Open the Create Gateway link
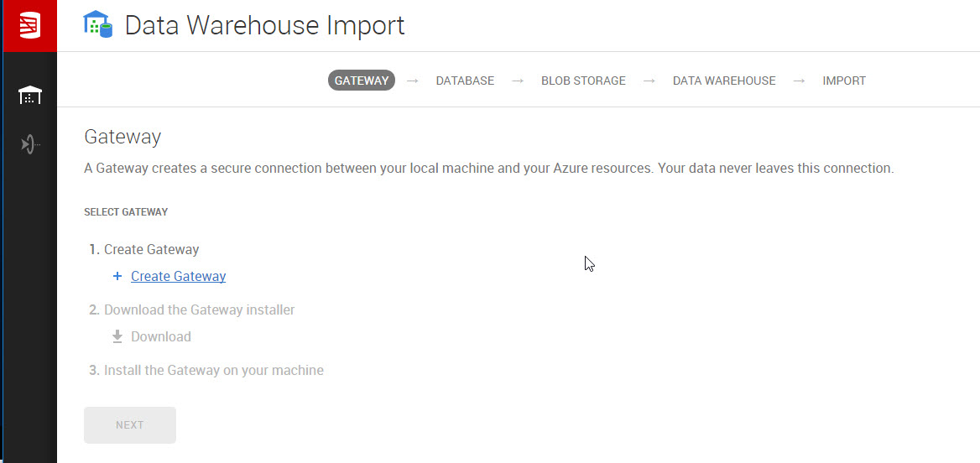The width and height of the screenshot is (980, 463). (x=178, y=276)
